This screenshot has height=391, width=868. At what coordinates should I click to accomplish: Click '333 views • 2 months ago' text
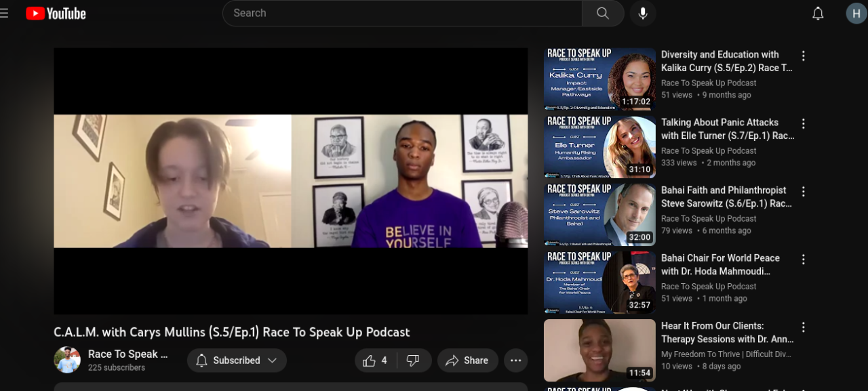coord(708,163)
